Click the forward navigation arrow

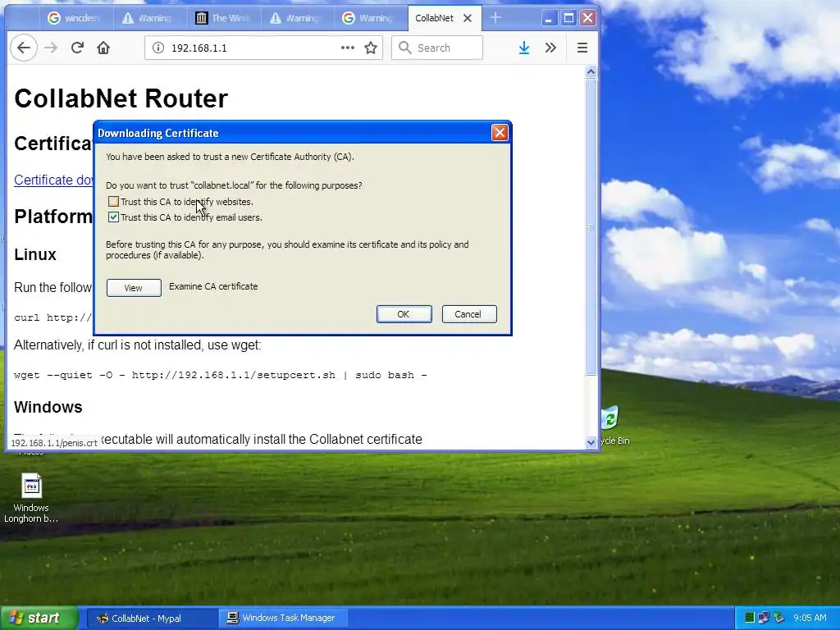pos(51,48)
